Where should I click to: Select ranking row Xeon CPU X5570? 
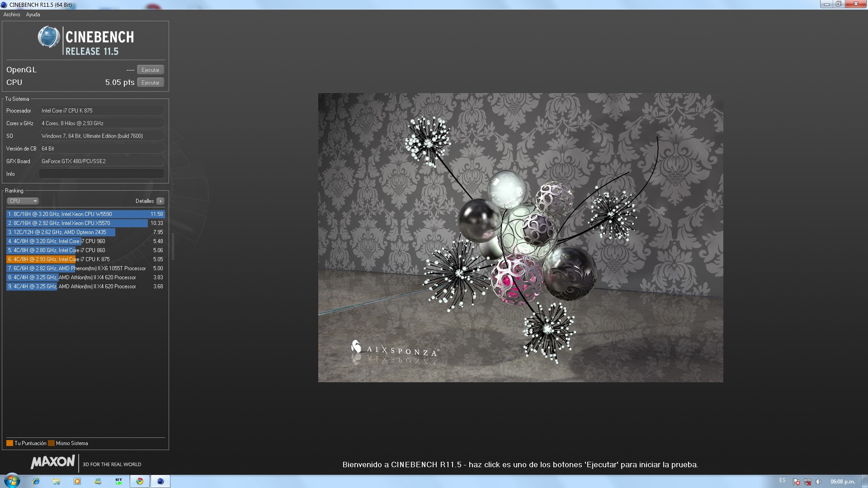click(x=85, y=223)
